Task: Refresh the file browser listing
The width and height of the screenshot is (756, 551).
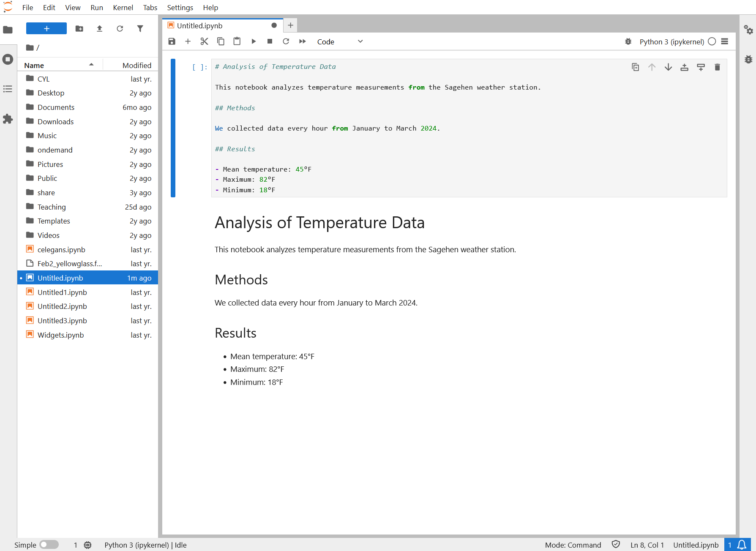Action: (x=120, y=28)
